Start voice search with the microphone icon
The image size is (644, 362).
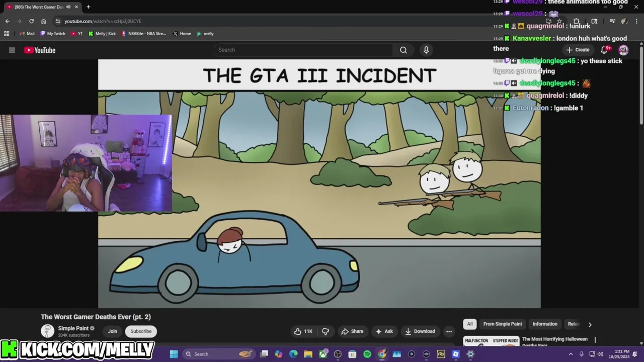pyautogui.click(x=426, y=50)
